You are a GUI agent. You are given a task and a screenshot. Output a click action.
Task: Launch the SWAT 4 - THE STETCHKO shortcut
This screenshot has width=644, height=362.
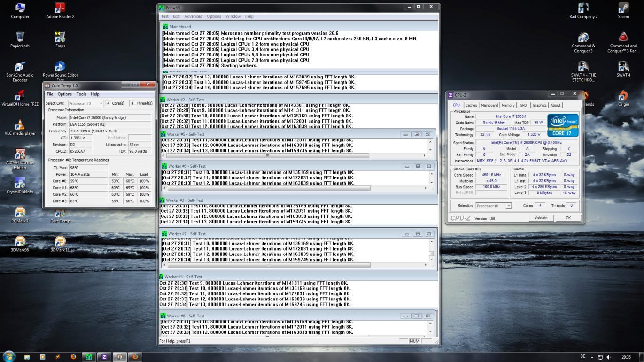(583, 71)
